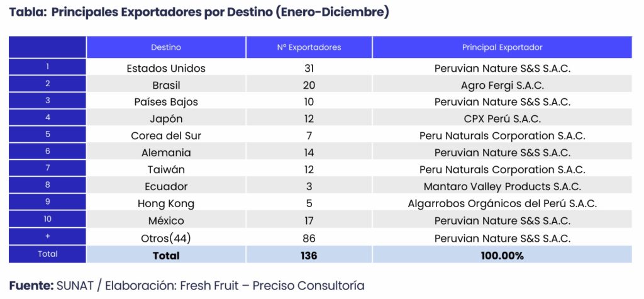Click the "100.00%" total cell
644x299 pixels.
point(502,255)
